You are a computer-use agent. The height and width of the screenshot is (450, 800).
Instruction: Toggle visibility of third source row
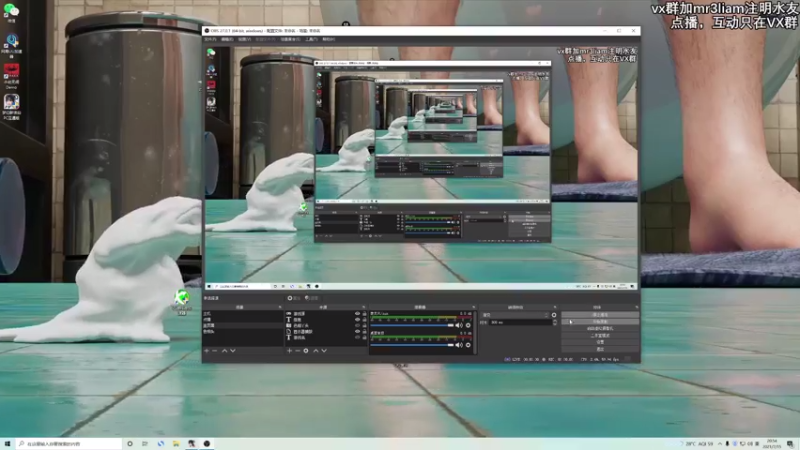point(357,326)
